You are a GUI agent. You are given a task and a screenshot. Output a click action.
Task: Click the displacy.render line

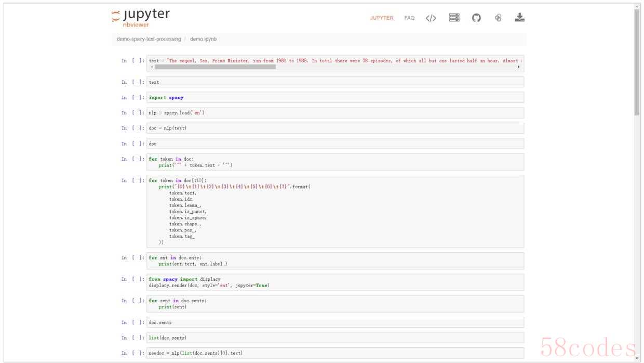point(209,286)
